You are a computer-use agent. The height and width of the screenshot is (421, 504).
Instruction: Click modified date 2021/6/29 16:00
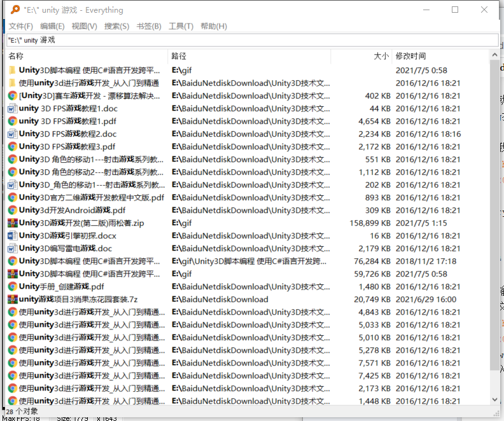click(426, 300)
